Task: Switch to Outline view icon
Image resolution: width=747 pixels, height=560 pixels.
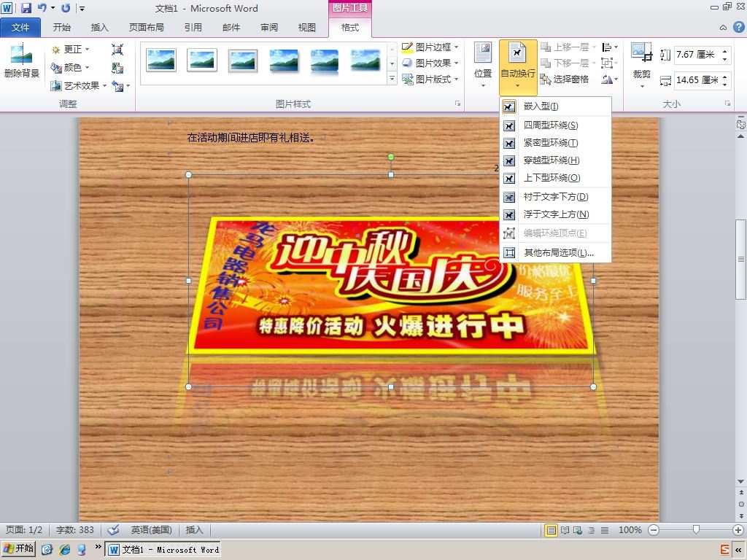Action: coord(591,530)
